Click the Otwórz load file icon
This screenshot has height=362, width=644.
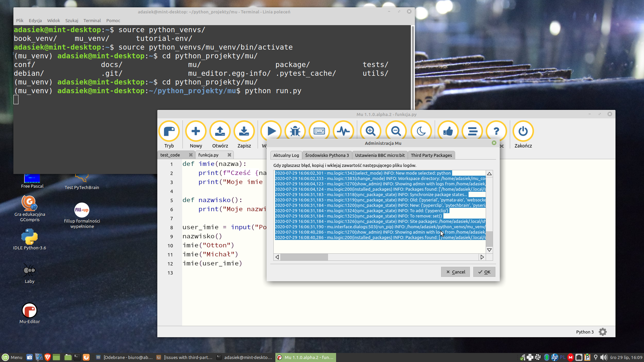pyautogui.click(x=220, y=131)
